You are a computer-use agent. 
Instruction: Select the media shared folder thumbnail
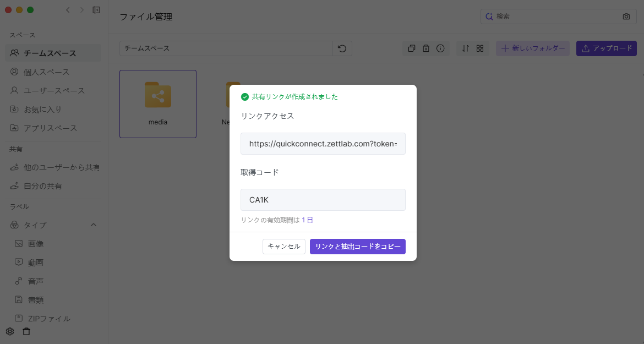[x=157, y=103]
